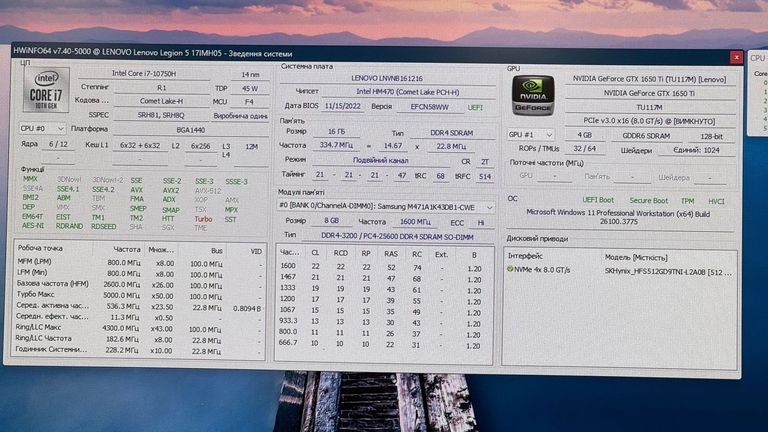Open the CPU #0 selector dropdown
768x432 pixels.
point(42,128)
